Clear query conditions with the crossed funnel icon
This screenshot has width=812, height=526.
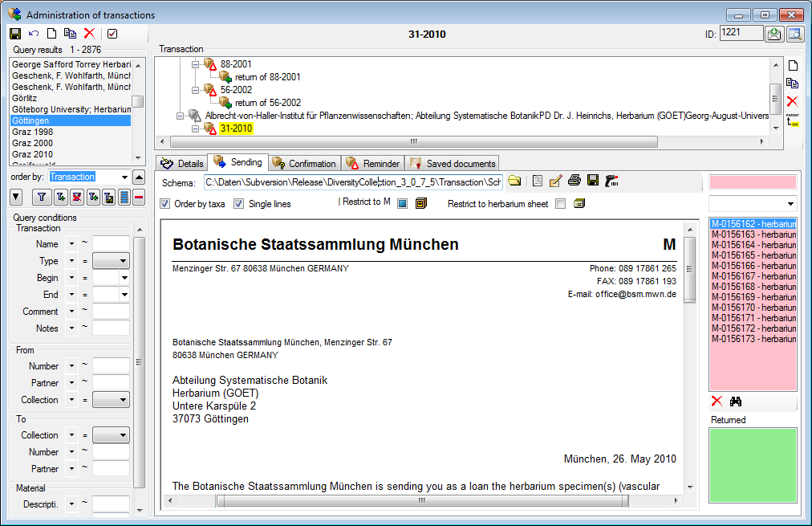77,197
